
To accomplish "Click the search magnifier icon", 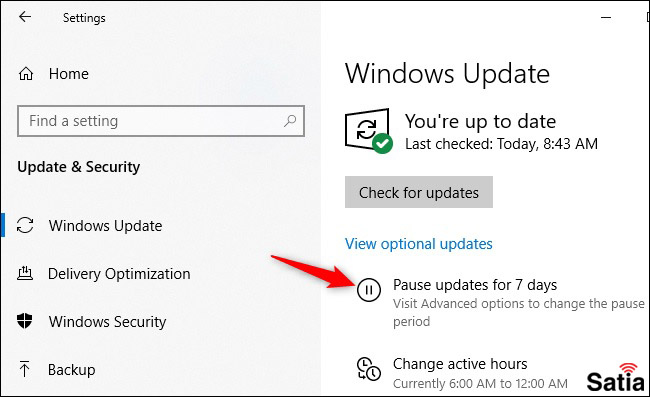I will (x=290, y=121).
